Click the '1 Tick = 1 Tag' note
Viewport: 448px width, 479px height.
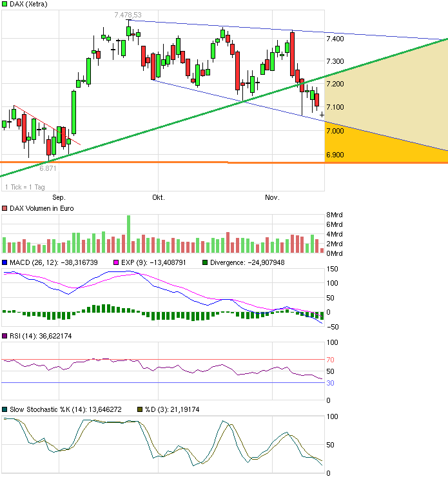[25, 187]
